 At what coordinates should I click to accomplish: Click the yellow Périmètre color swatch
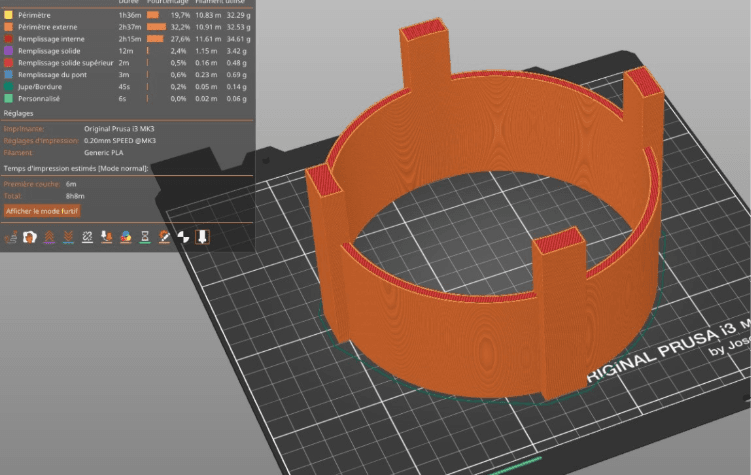click(8, 15)
